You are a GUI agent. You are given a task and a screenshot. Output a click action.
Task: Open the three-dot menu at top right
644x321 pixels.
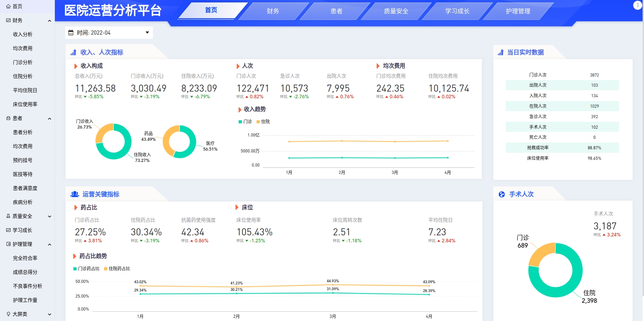[x=638, y=5]
